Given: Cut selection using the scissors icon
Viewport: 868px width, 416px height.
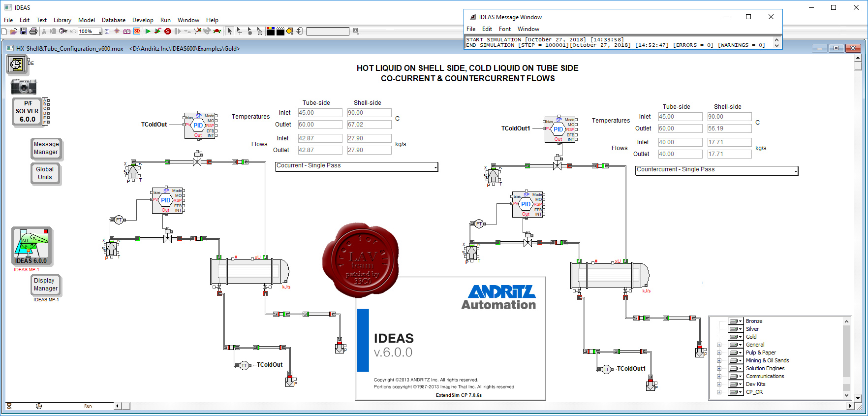Looking at the screenshot, I should tap(44, 31).
